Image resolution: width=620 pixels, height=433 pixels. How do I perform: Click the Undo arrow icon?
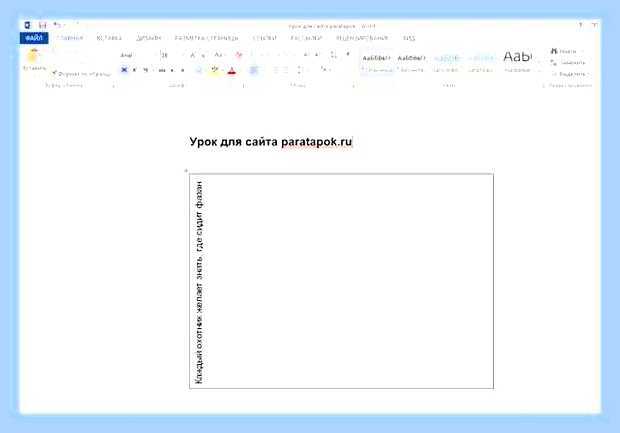coord(57,25)
